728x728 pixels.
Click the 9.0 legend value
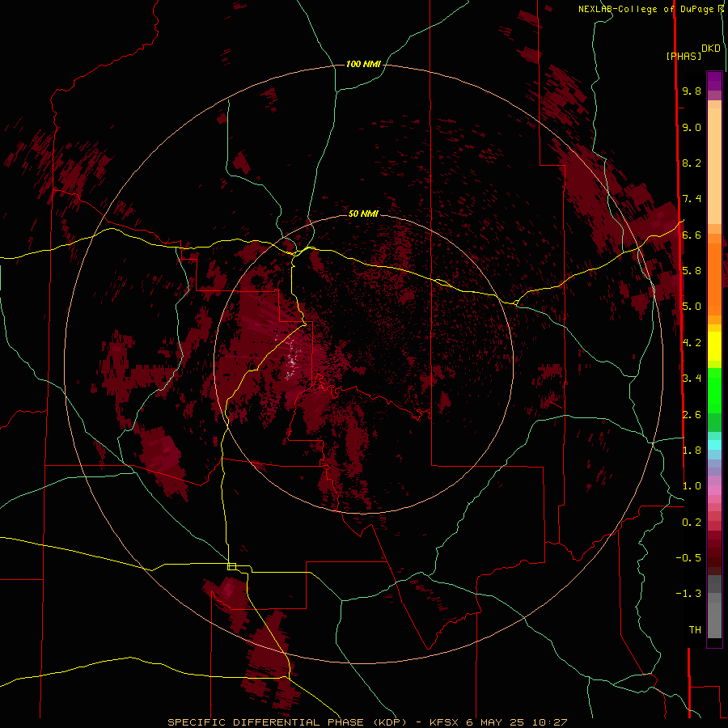[692, 127]
